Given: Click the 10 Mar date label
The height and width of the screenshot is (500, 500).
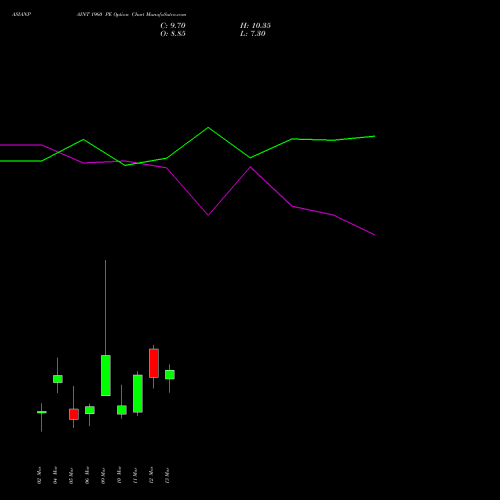Looking at the screenshot, I should (x=119, y=475).
